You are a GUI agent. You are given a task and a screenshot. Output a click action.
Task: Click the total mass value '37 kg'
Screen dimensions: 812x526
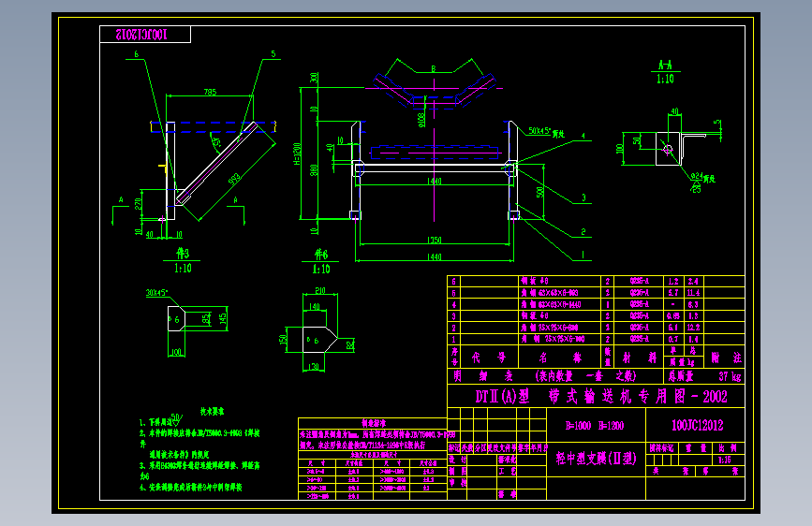[x=730, y=376]
